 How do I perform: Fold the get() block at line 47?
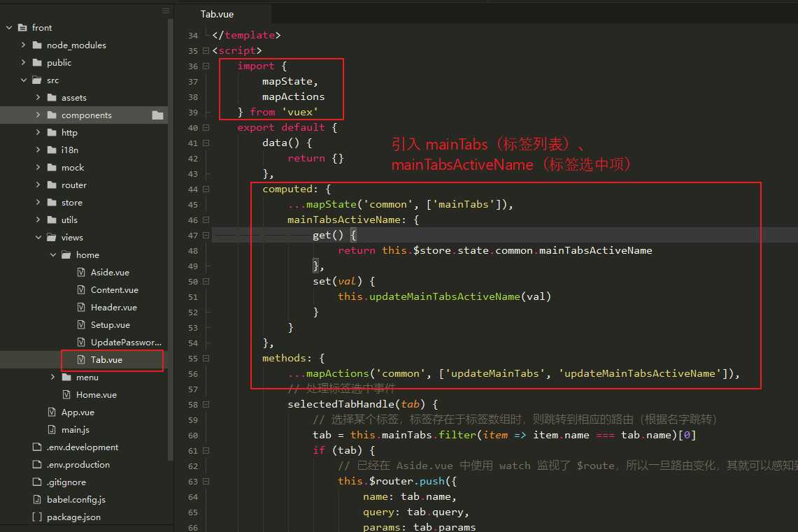206,236
